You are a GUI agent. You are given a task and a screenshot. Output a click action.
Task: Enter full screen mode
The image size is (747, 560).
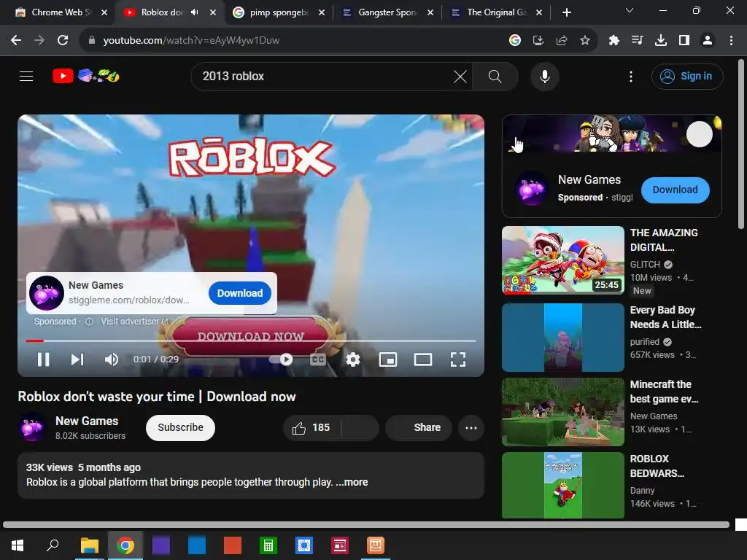tap(458, 359)
